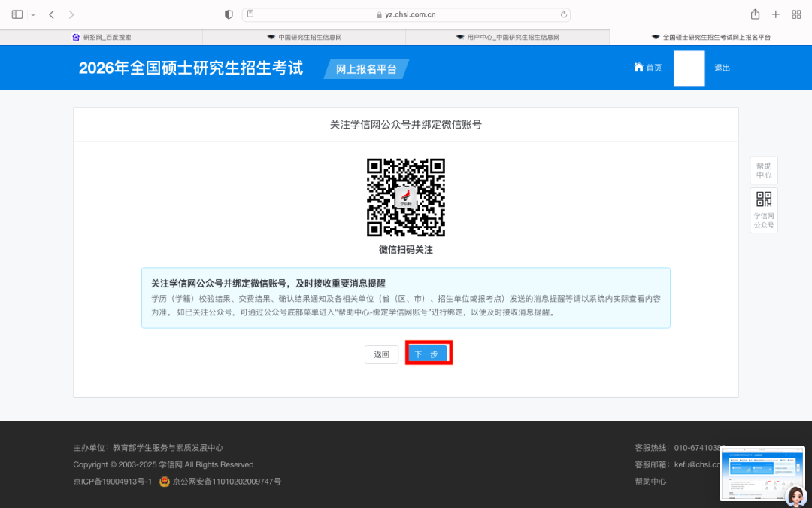
Task: Go back with the browser back arrow
Action: click(51, 14)
